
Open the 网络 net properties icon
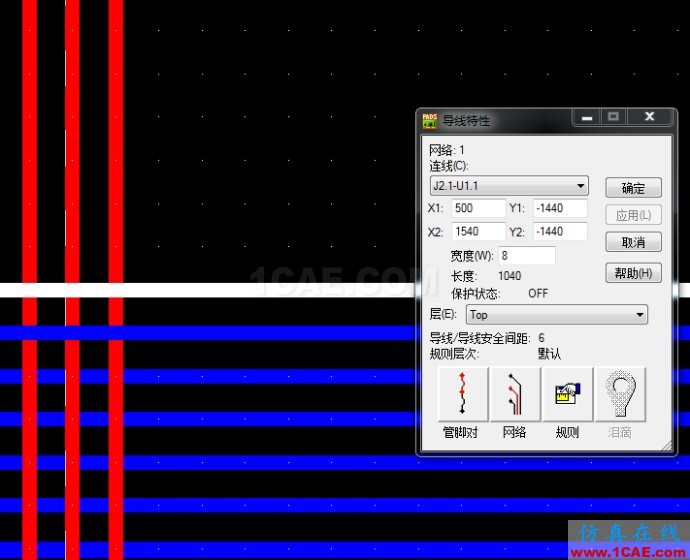pos(515,394)
